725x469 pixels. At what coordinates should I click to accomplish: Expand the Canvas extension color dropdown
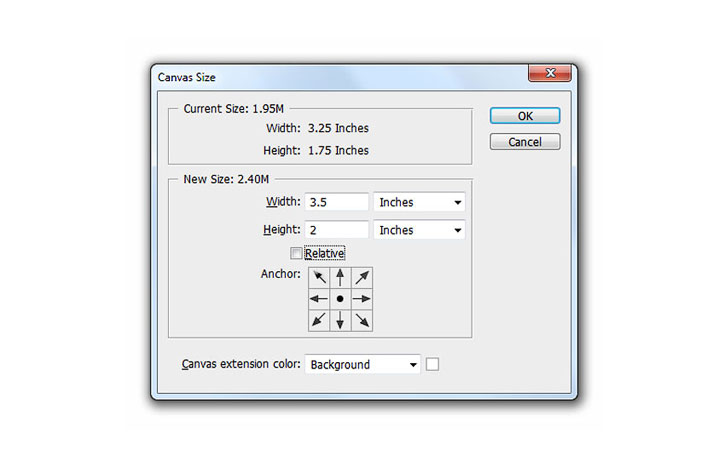pyautogui.click(x=362, y=364)
